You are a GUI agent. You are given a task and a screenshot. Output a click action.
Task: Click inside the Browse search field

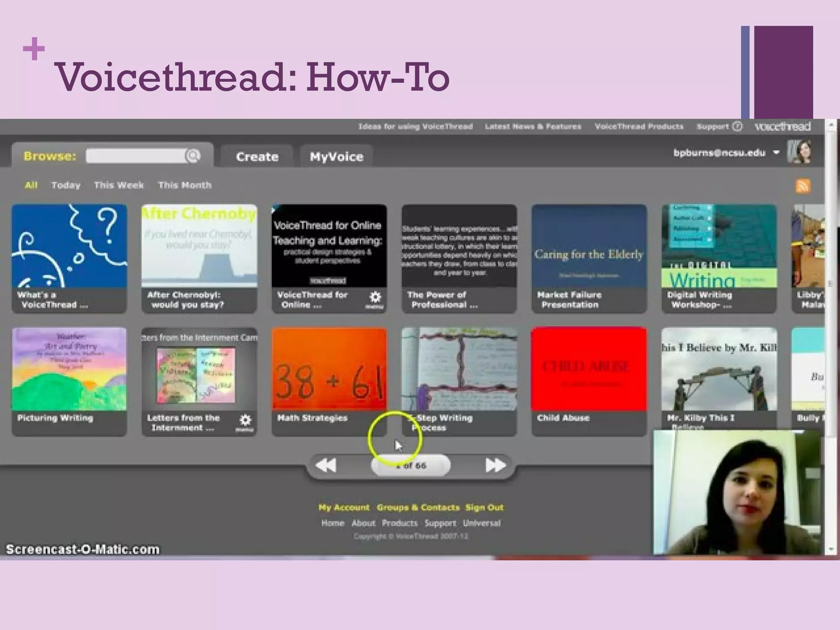135,156
